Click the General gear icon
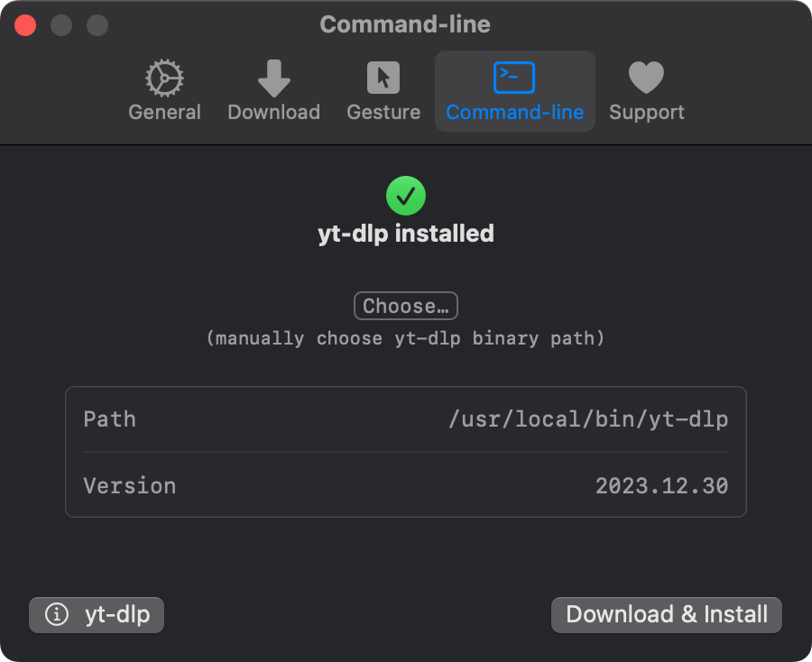Screen dimensions: 812x662 [164, 78]
